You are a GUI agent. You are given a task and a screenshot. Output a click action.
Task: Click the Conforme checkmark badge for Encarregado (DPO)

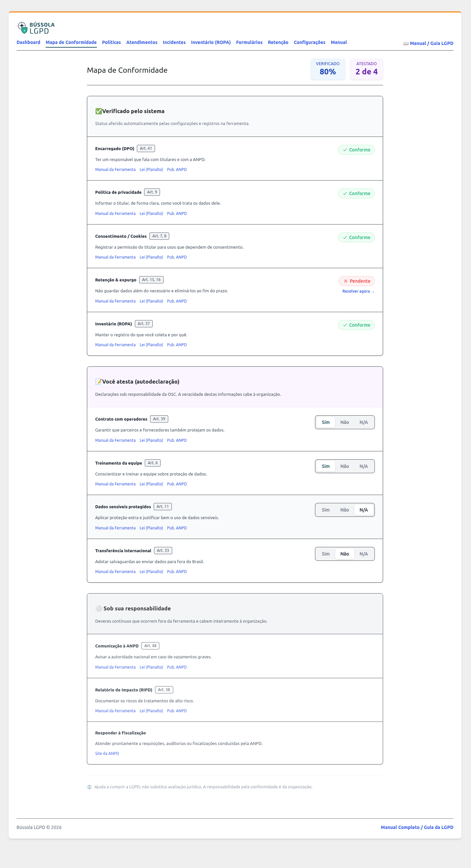click(356, 149)
